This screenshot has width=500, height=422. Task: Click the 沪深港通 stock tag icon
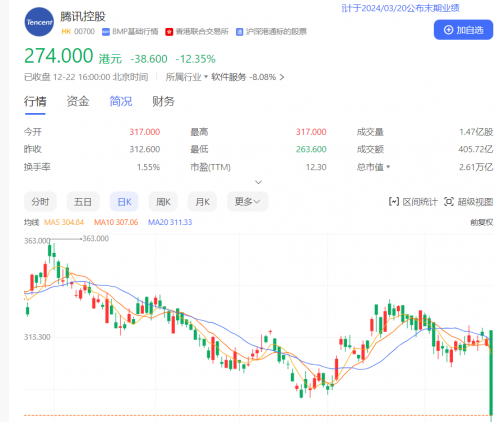[239, 32]
